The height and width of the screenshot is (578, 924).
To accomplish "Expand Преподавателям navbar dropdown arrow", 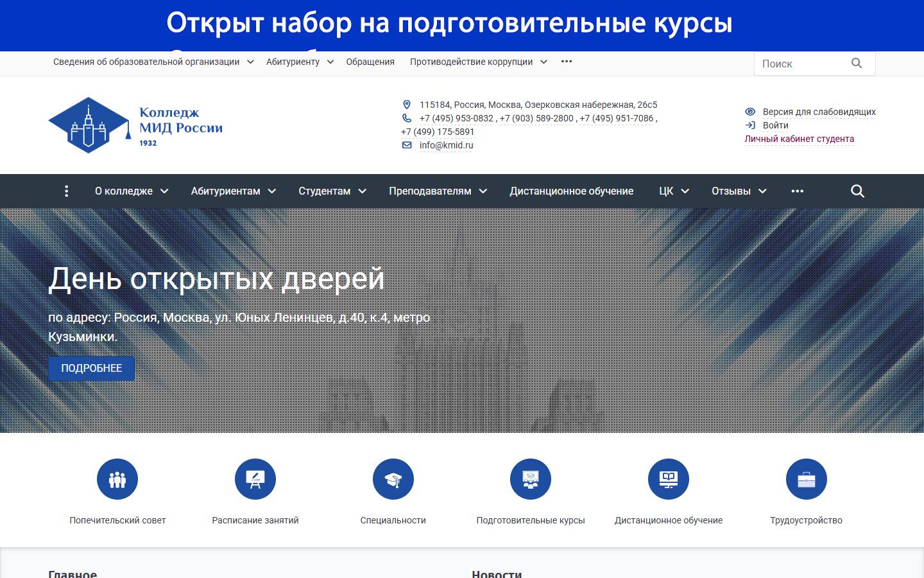I will pos(483,191).
